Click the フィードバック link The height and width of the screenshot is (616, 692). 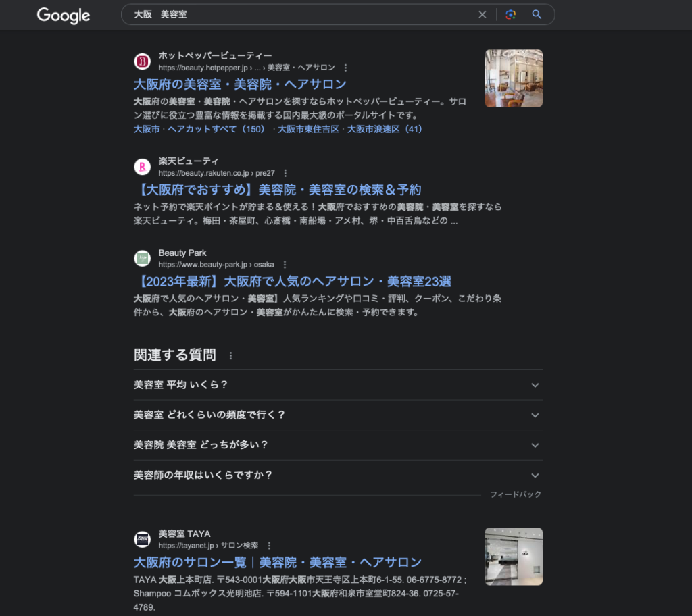click(x=516, y=494)
